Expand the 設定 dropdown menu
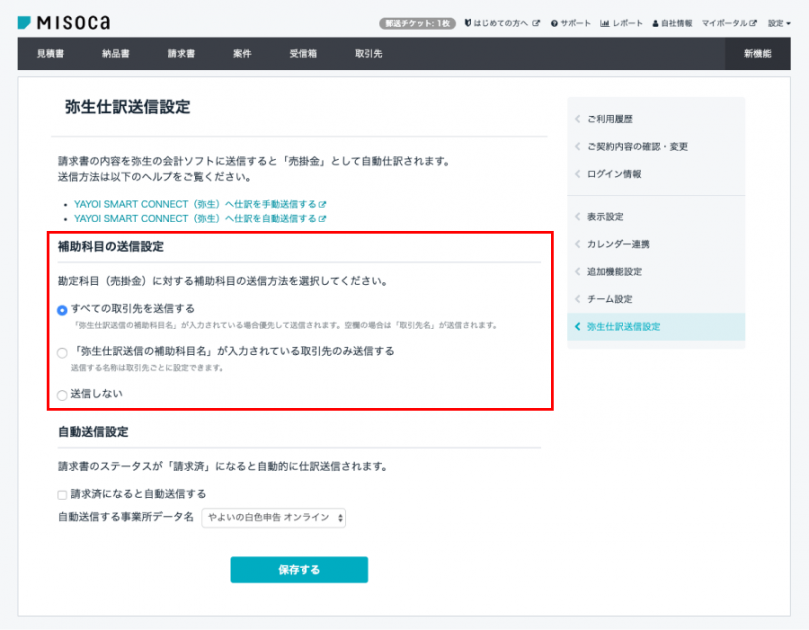809x630 pixels. [780, 22]
